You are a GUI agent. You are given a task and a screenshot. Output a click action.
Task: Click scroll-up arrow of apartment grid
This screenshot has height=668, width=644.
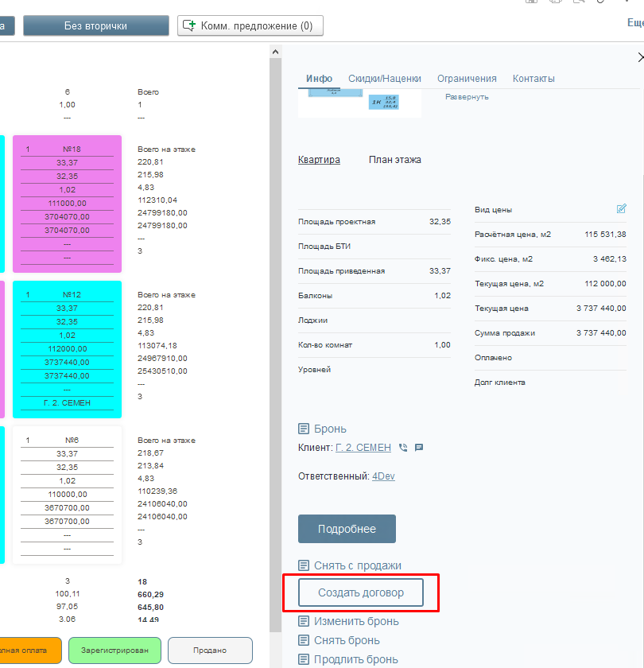click(275, 52)
